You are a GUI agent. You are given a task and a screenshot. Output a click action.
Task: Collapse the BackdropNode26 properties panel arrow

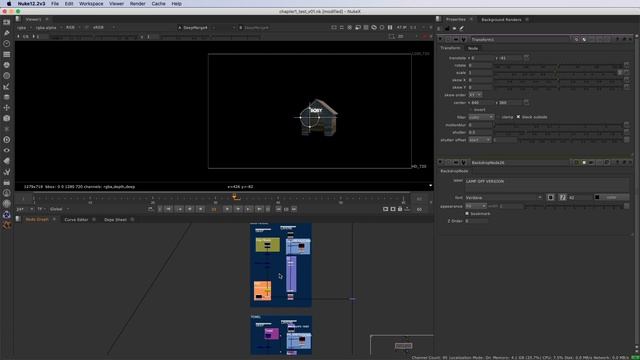440,162
